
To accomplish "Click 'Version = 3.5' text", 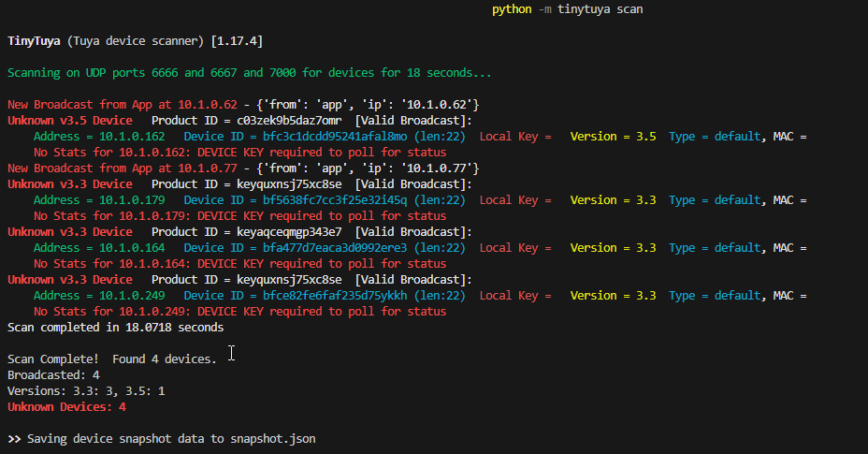I will (x=613, y=137).
